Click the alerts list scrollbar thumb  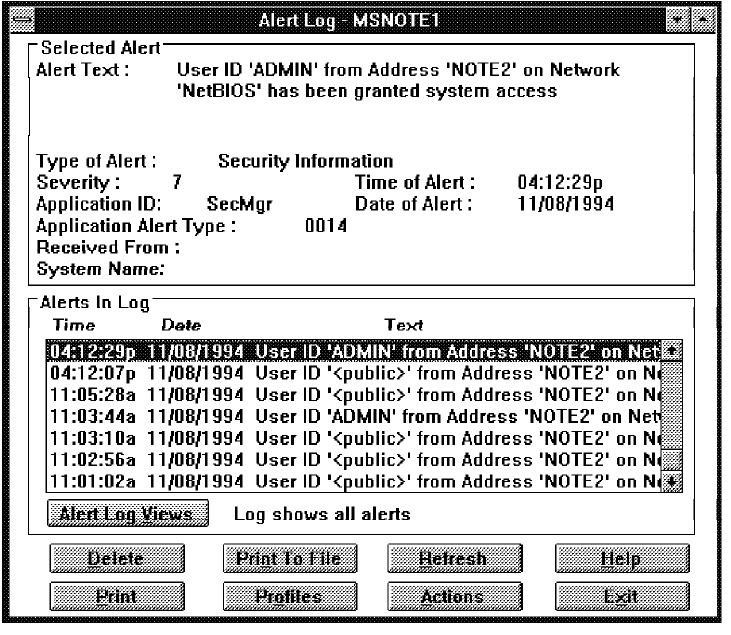pyautogui.click(x=672, y=460)
